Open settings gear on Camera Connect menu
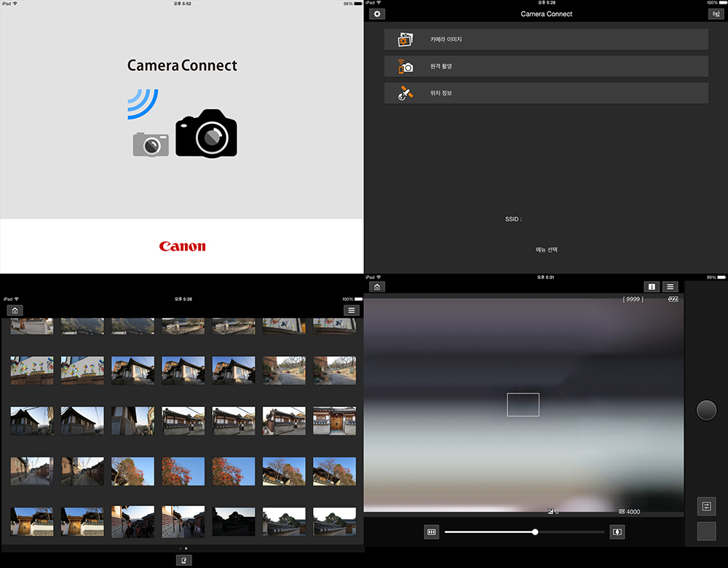Viewport: 728px width, 568px height. click(x=377, y=14)
